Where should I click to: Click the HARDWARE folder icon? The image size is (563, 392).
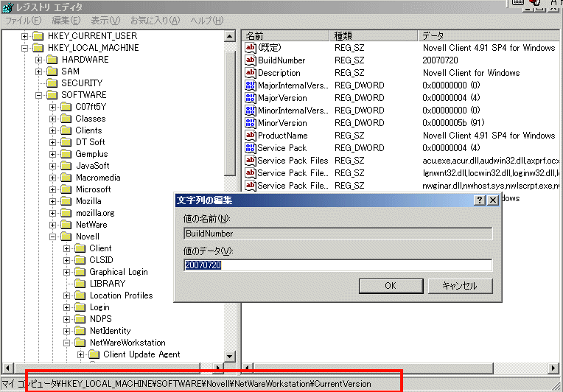tap(52, 60)
